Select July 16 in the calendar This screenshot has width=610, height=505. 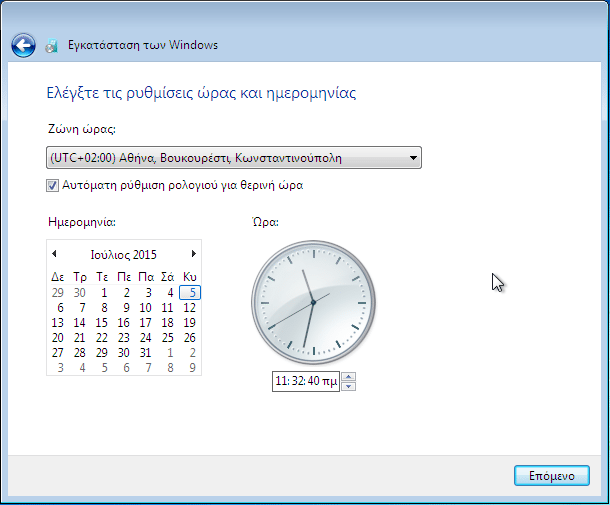124,323
